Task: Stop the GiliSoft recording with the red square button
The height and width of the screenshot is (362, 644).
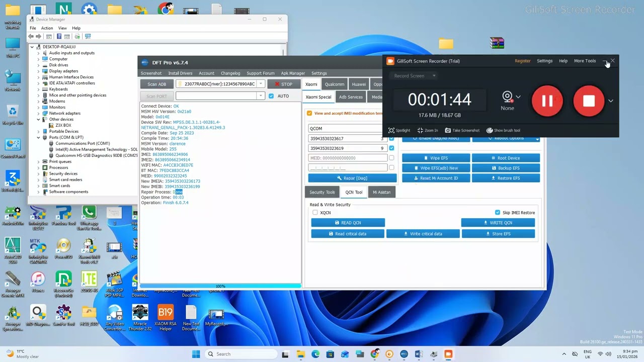Action: [589, 101]
